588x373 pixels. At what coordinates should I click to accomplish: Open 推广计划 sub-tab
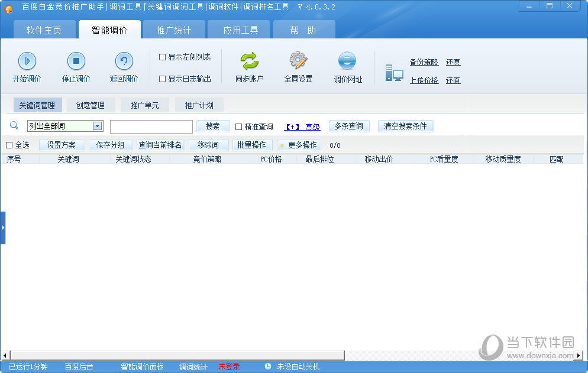(x=199, y=105)
